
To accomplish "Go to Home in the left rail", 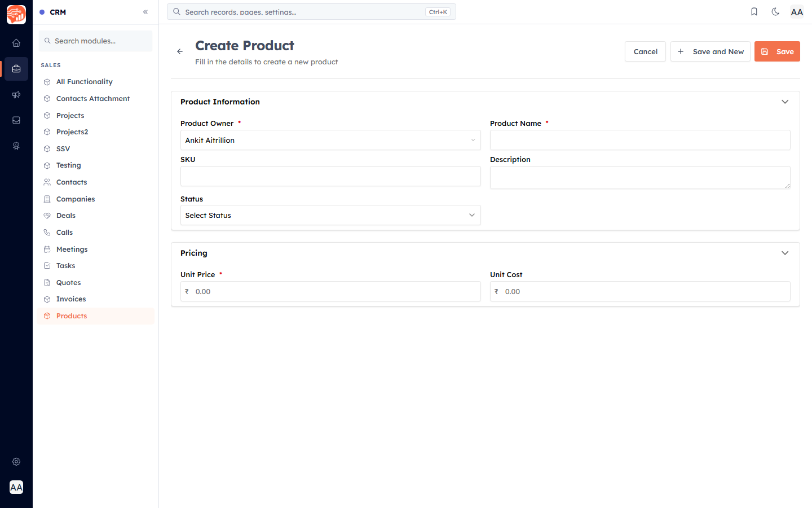I will point(16,43).
